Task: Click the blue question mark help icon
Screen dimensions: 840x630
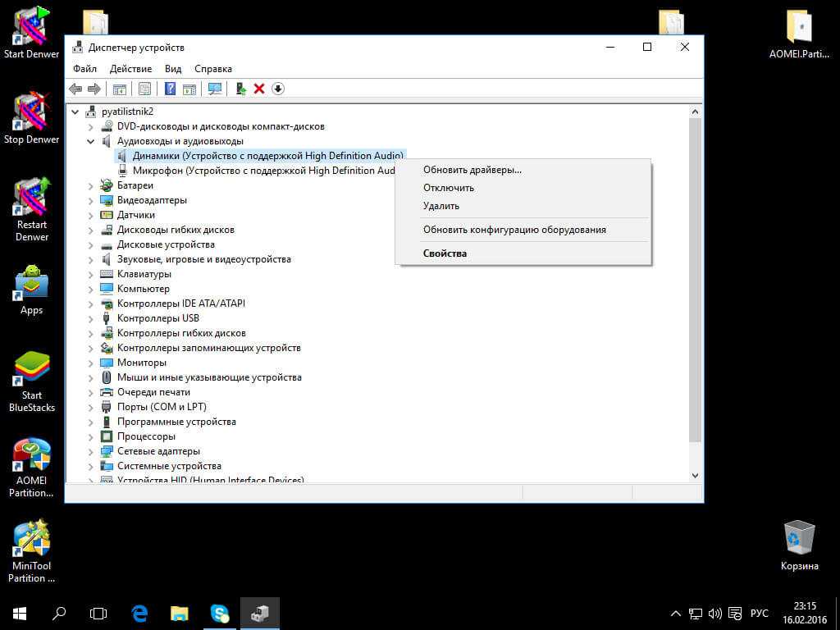Action: coord(171,89)
